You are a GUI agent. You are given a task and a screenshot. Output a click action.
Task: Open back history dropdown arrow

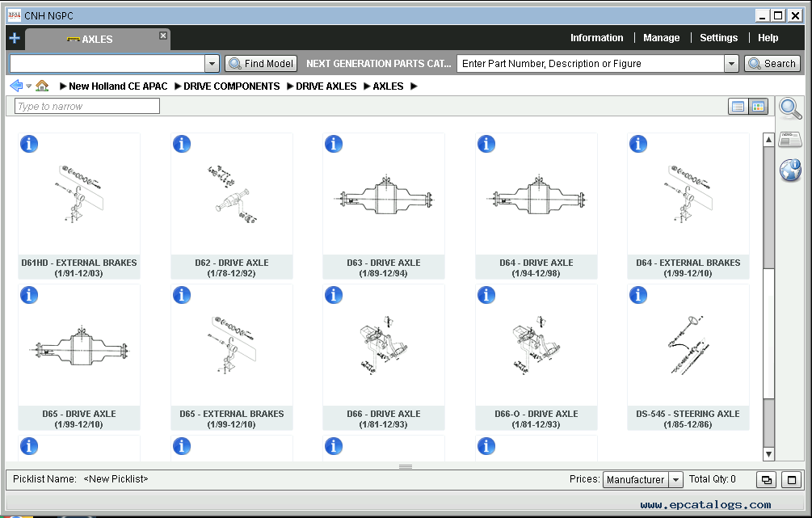[x=29, y=86]
